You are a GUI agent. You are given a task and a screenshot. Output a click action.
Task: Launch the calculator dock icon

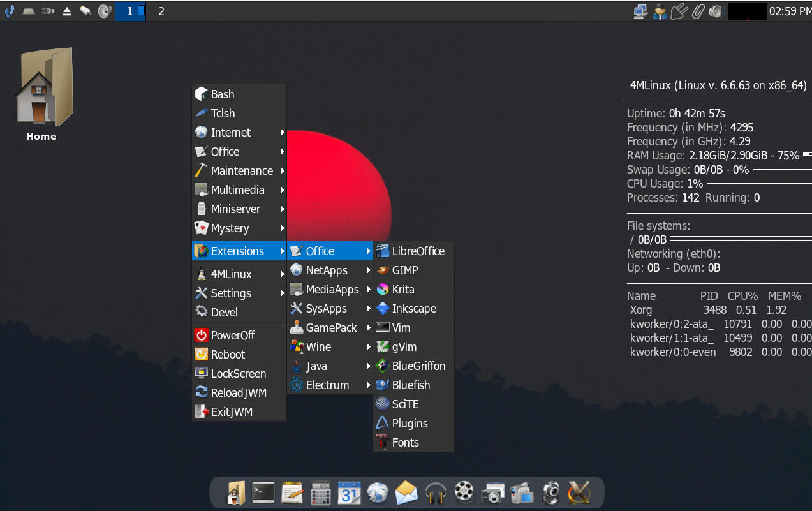click(320, 493)
